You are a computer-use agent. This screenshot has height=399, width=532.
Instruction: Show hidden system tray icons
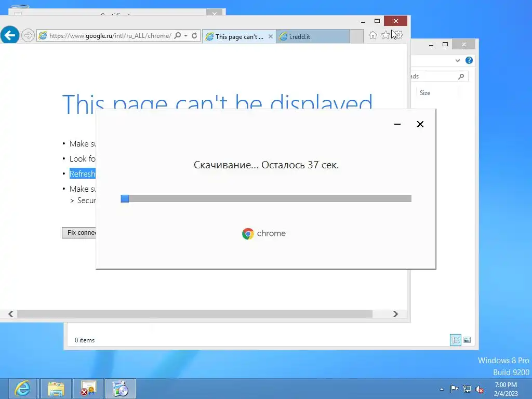coord(442,389)
